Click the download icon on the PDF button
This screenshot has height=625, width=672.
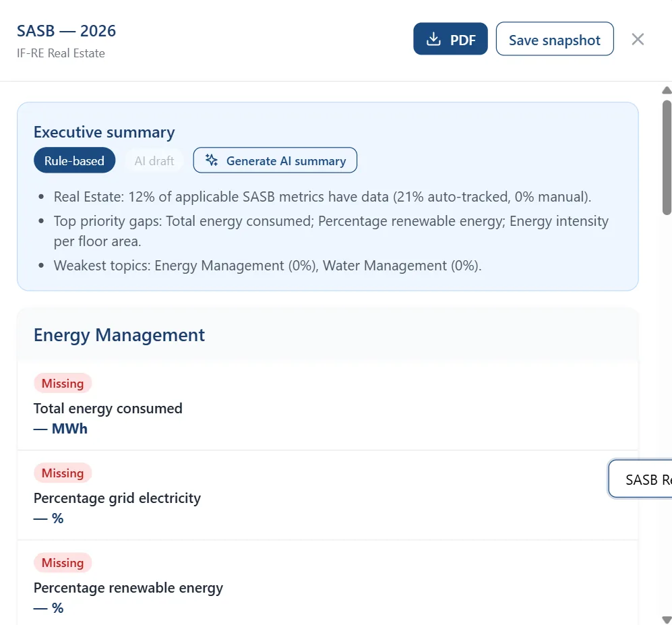click(433, 39)
